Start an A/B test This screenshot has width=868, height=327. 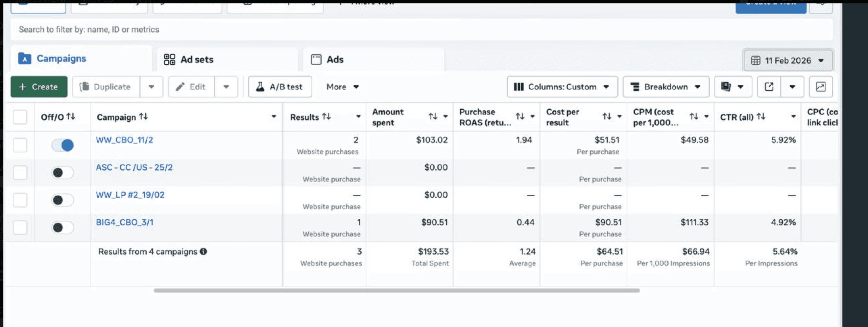click(280, 87)
